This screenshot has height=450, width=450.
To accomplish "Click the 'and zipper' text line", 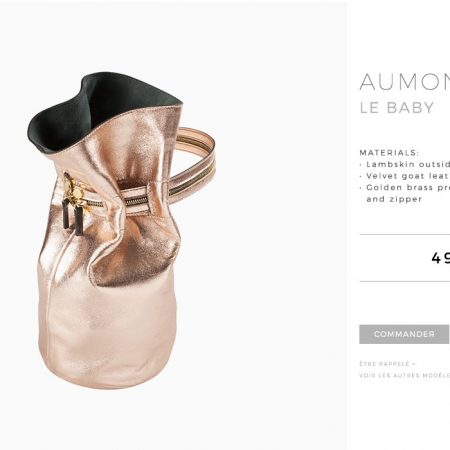I will pos(394,199).
